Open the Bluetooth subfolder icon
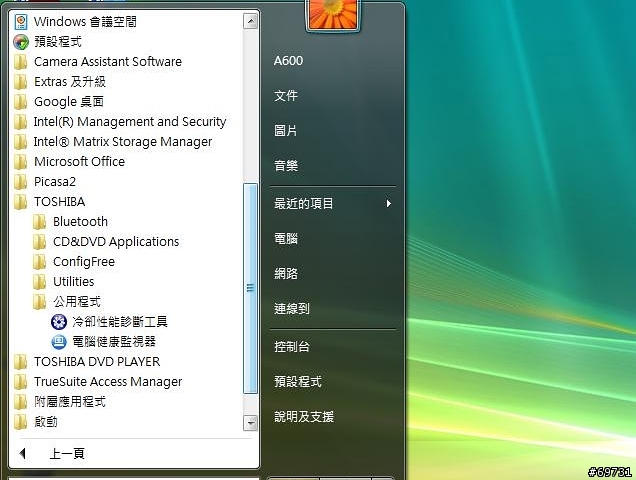The width and height of the screenshot is (636, 480). [39, 222]
